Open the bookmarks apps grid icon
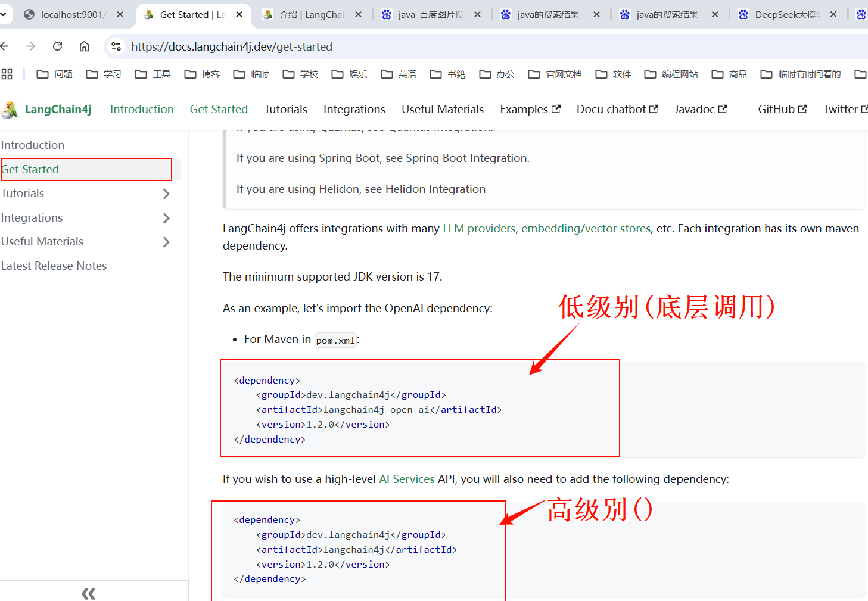Image resolution: width=868 pixels, height=601 pixels. tap(7, 74)
